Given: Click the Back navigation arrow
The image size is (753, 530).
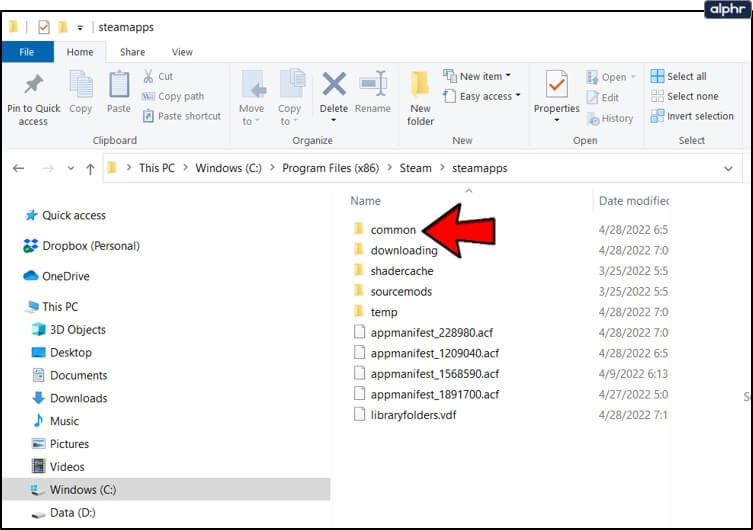Looking at the screenshot, I should click(x=19, y=168).
